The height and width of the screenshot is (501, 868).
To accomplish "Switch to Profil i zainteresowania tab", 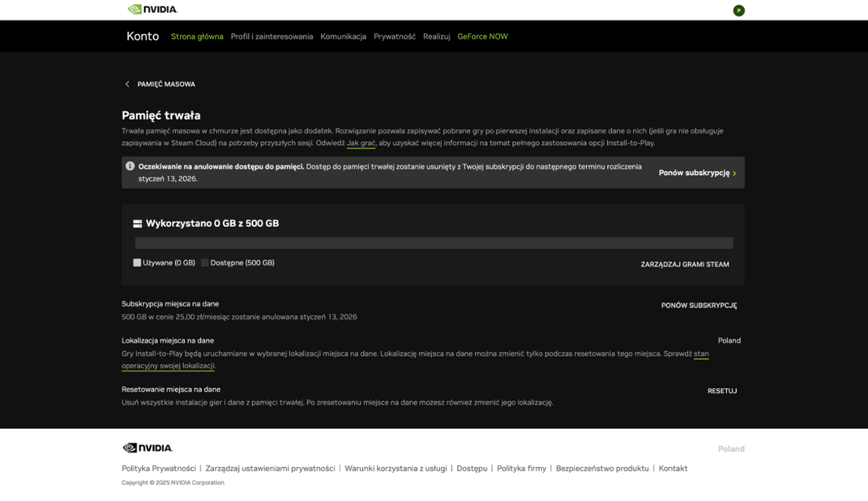I will 272,37.
